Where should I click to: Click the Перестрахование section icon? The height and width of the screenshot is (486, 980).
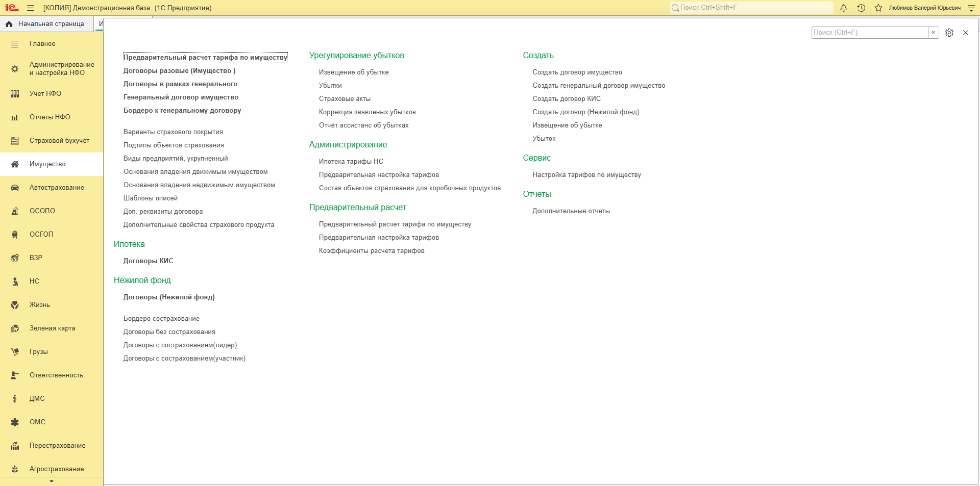click(x=15, y=446)
